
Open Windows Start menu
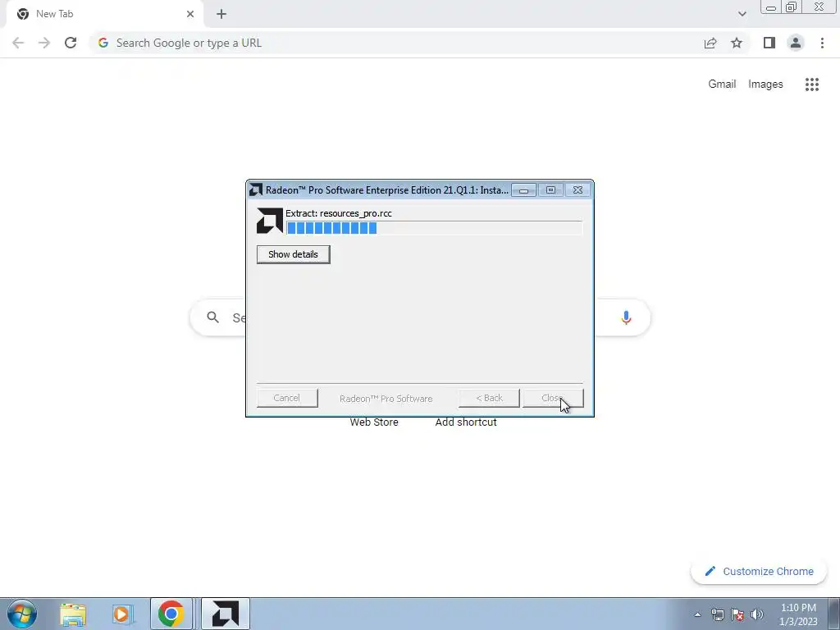[22, 614]
